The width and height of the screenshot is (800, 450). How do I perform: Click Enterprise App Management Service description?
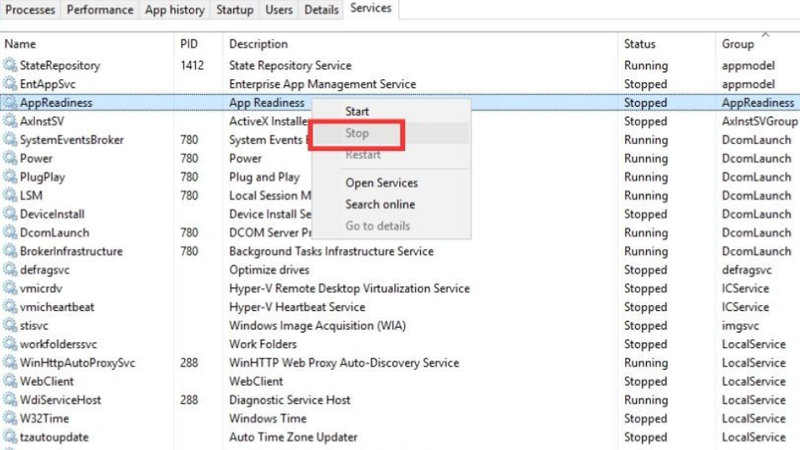322,84
